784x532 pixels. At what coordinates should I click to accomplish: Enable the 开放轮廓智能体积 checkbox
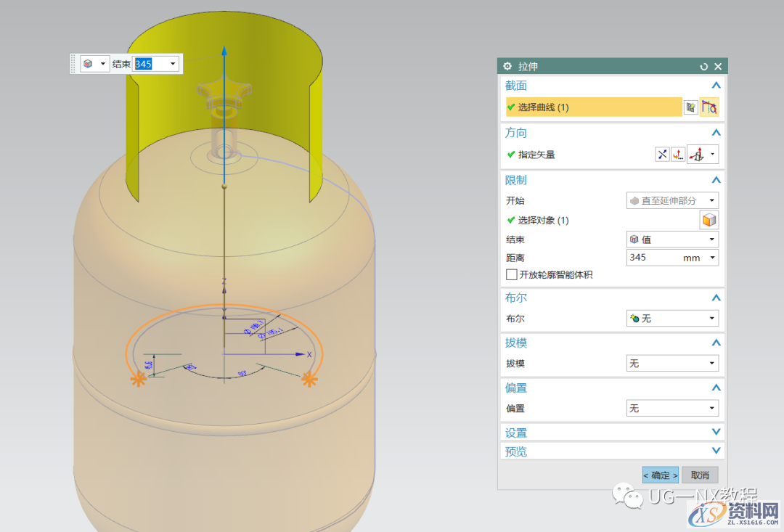click(x=512, y=274)
